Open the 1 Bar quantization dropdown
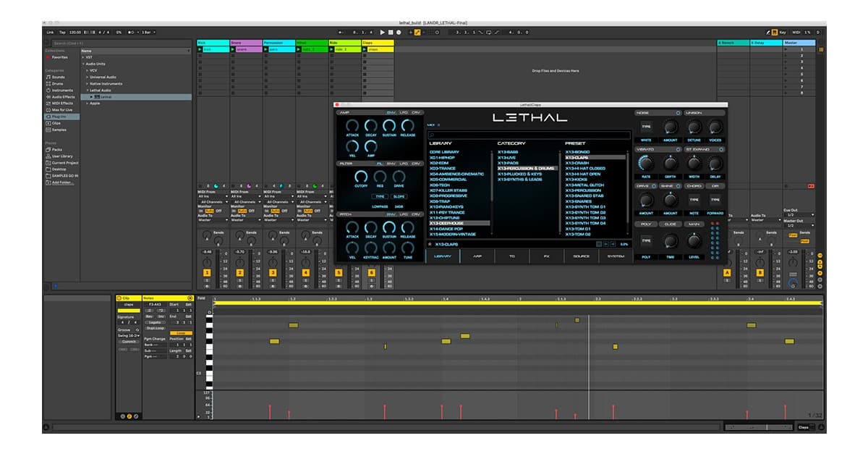The image size is (868, 454). 147,33
